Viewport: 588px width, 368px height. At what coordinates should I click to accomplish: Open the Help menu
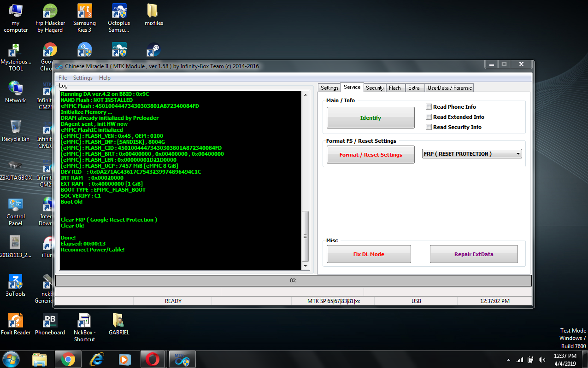105,78
